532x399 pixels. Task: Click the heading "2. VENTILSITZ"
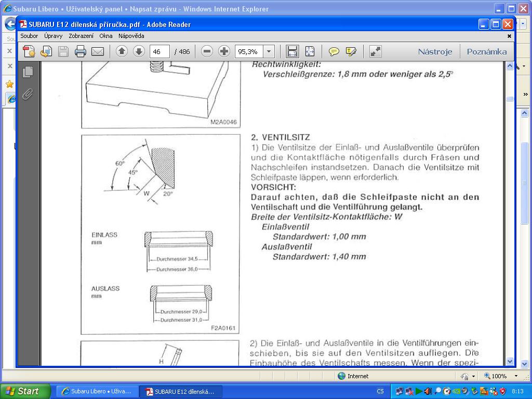281,137
